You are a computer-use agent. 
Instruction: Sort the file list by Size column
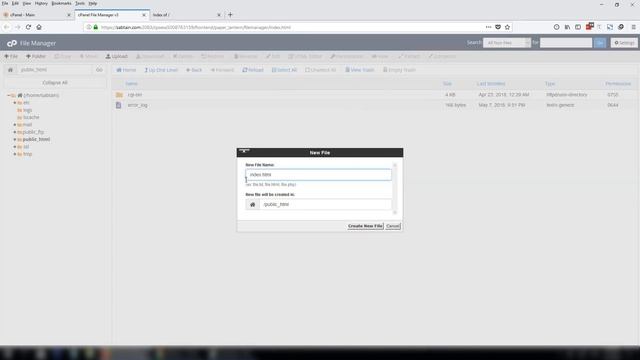pos(447,83)
